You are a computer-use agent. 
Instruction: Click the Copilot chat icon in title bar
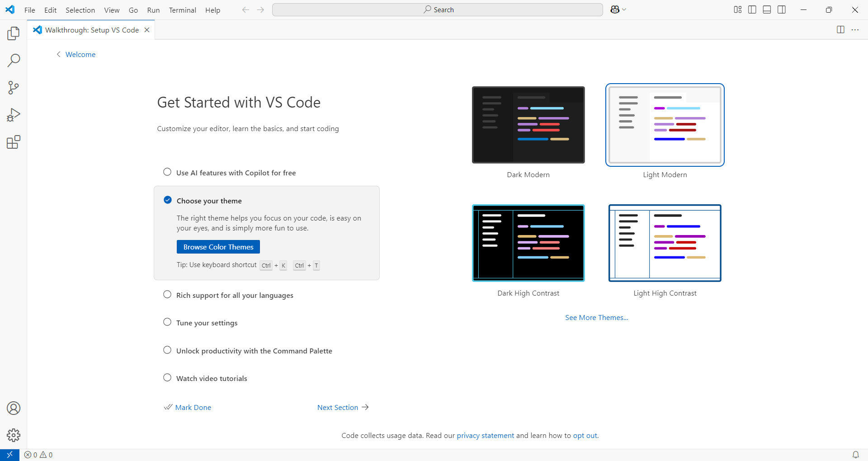pos(615,9)
